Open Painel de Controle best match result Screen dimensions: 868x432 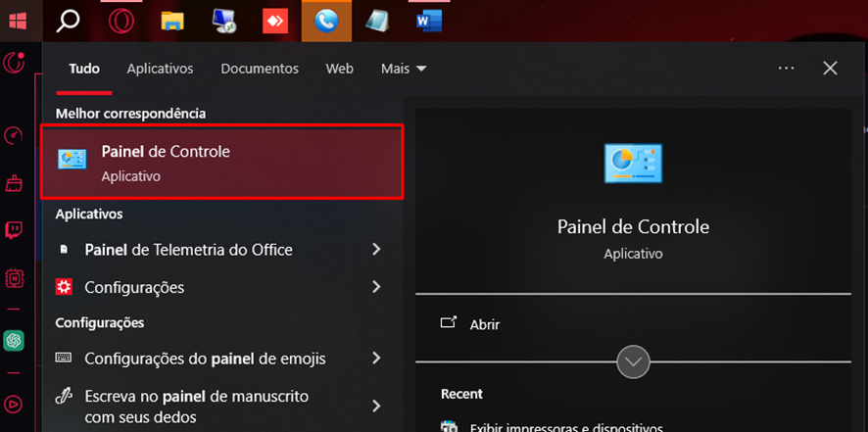[222, 162]
